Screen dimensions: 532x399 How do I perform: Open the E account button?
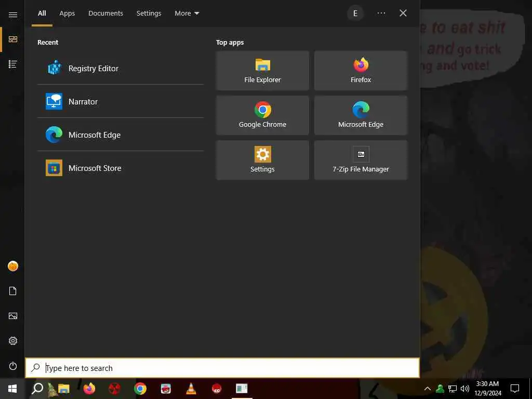click(x=355, y=13)
